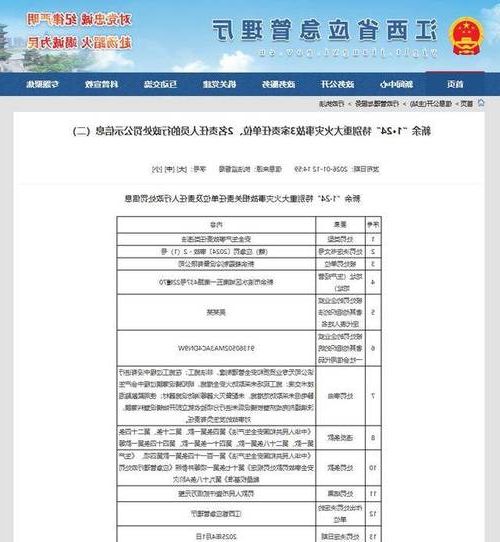Viewport: 500px width, 542px height.
Task: Set font size to 中
Action: pos(169,169)
